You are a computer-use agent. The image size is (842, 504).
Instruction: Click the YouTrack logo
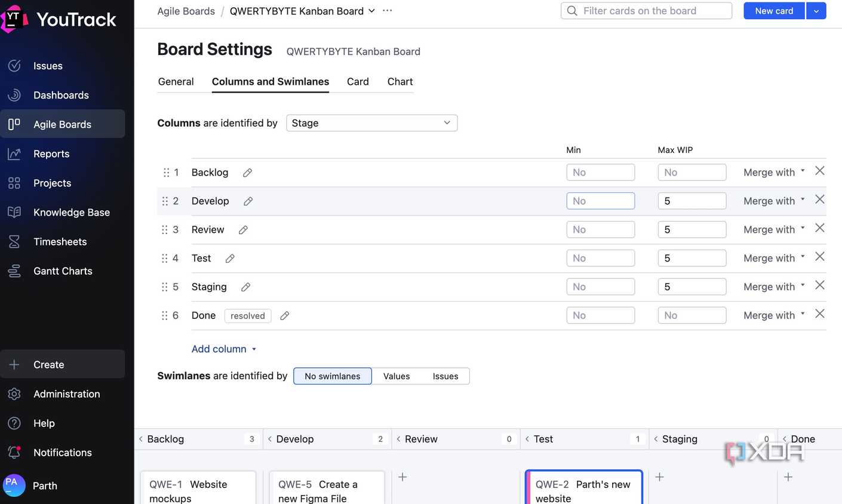[x=59, y=19]
